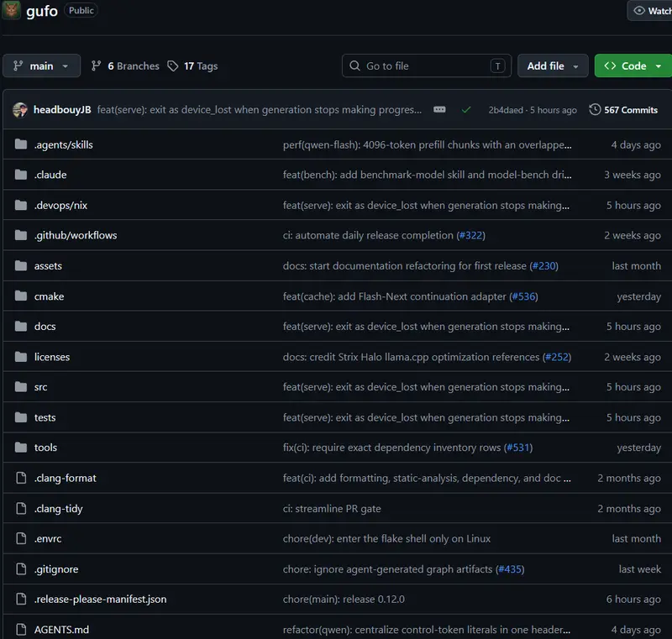Click the folder icon beside src
Viewport: 672px width, 639px height.
tap(20, 387)
